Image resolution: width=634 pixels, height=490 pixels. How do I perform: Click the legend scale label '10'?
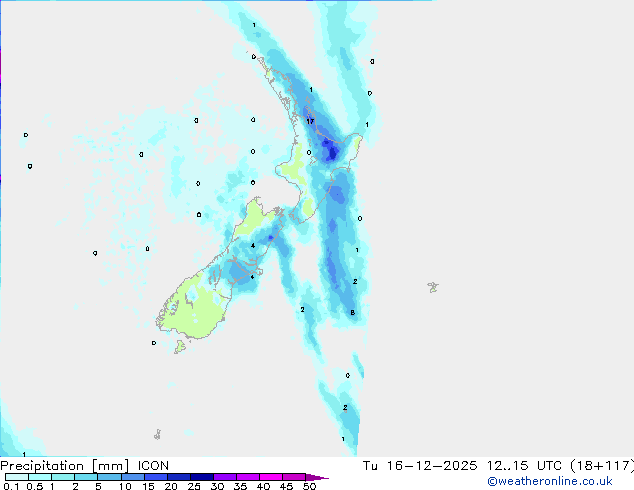coord(125,486)
